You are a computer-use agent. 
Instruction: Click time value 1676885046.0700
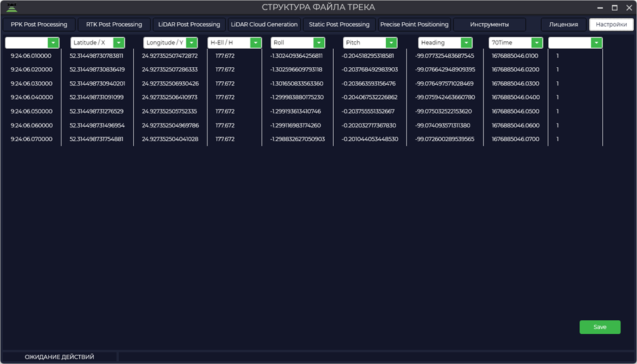coord(516,139)
